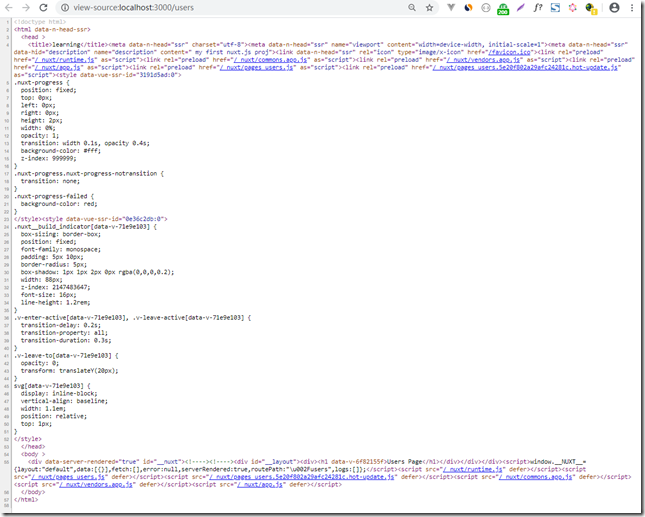
Task: Open the /_nuxt/vendors.app.js preload href link
Action: pyautogui.click(x=483, y=60)
